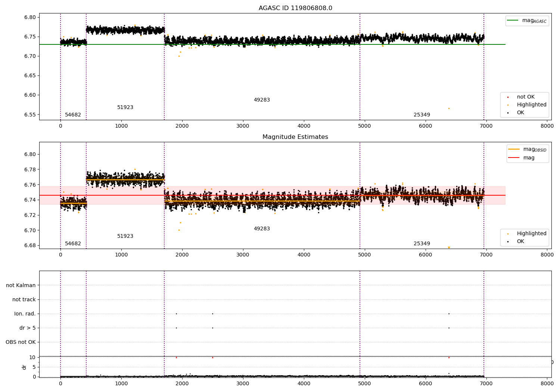This screenshot has height=392, width=560.
Task: Click the 'Magnitude Estimates' plot title
Action: [295, 137]
